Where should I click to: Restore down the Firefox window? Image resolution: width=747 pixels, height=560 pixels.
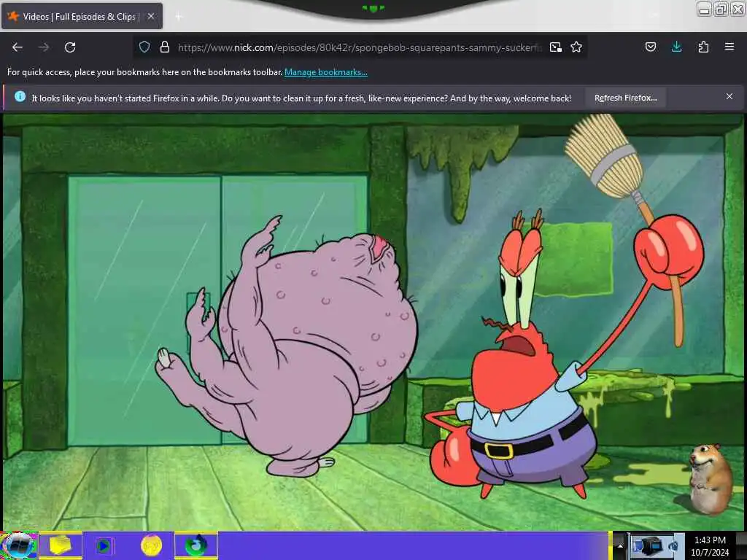[721, 9]
